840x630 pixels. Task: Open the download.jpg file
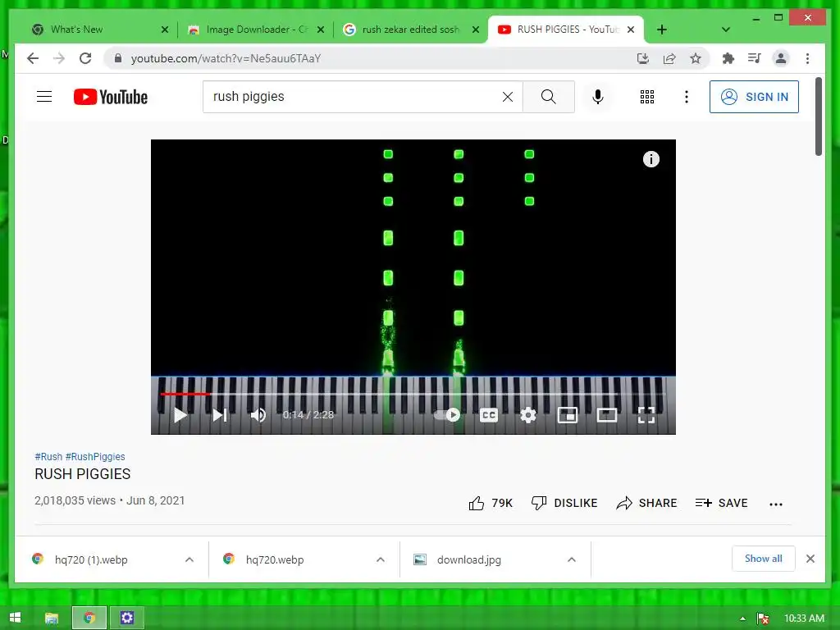(x=468, y=559)
